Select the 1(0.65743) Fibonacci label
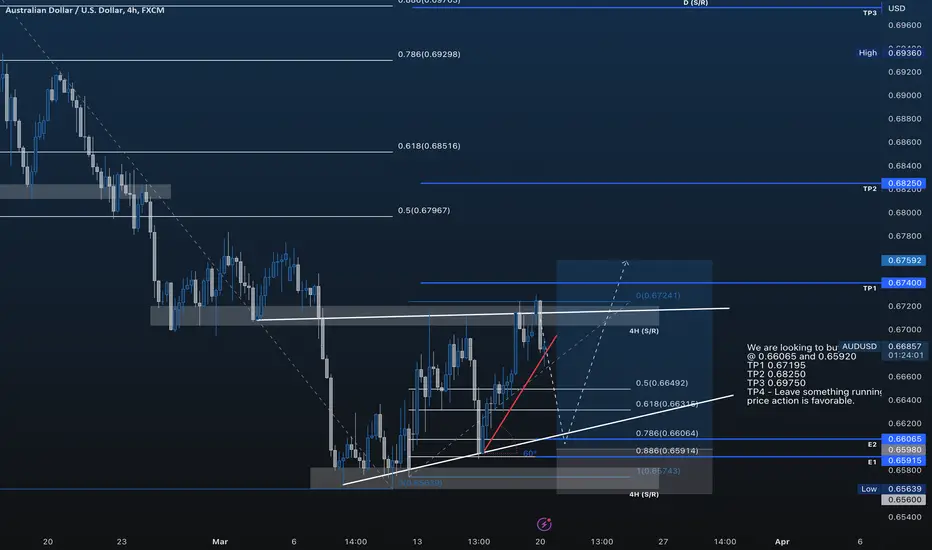932x550 pixels. point(658,471)
